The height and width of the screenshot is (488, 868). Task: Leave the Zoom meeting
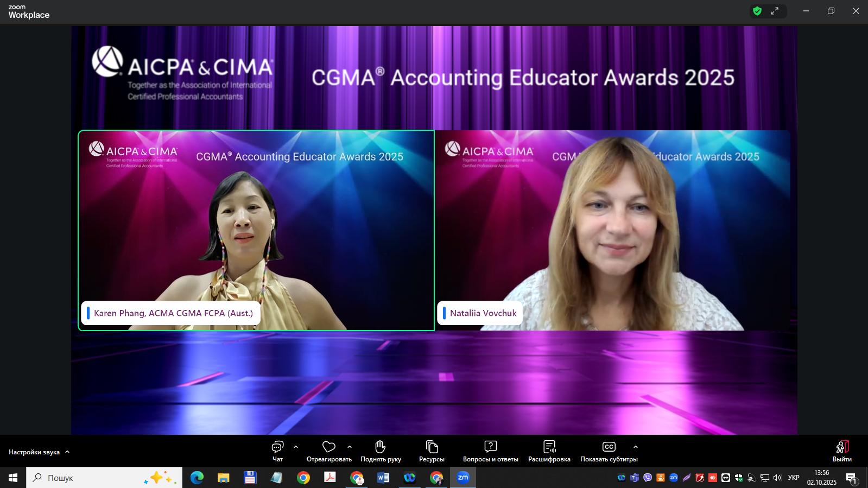pyautogui.click(x=842, y=451)
